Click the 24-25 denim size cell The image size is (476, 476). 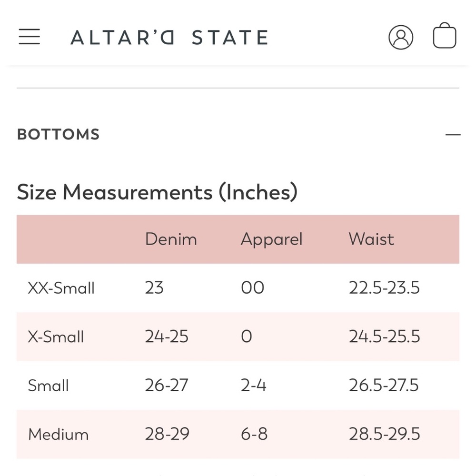click(166, 337)
